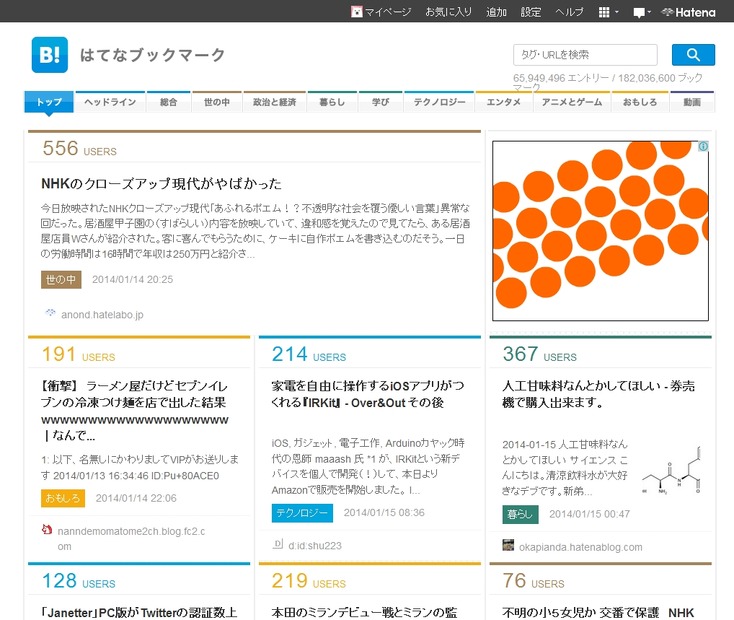This screenshot has width=734, height=620.
Task: Click nanndemomatome2ch favicon icon
Action: coord(47,530)
